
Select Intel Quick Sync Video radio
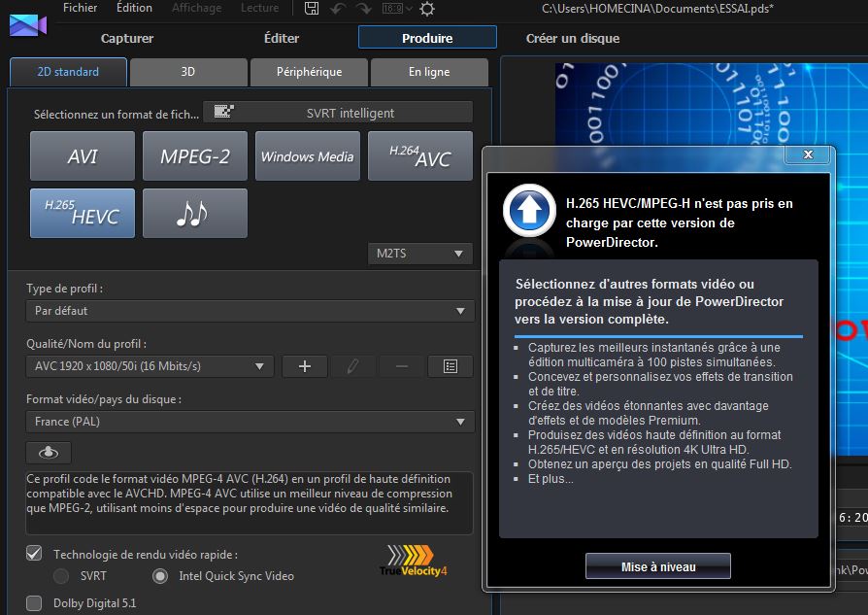160,576
